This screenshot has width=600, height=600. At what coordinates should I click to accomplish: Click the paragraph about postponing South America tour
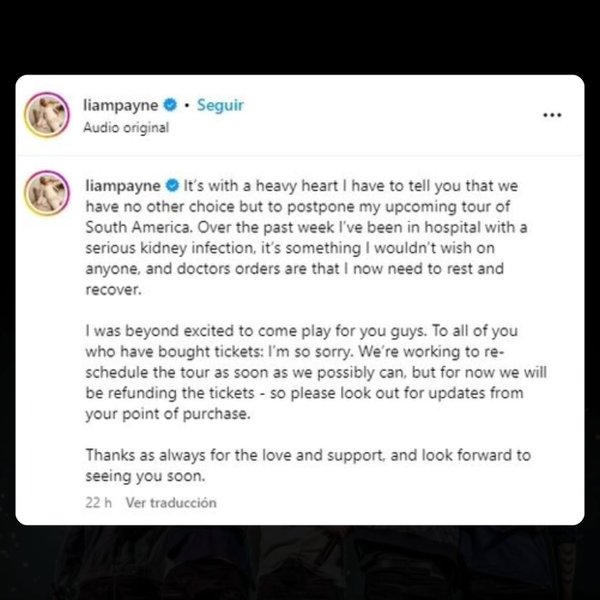(306, 237)
